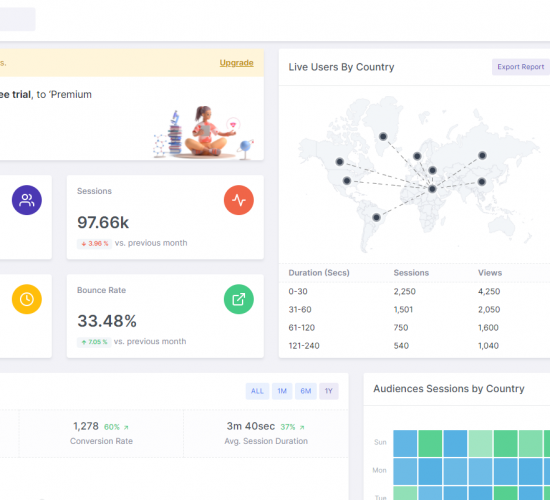Click the 1,501 sessions cell
Image resolution: width=550 pixels, height=500 pixels.
coord(403,309)
